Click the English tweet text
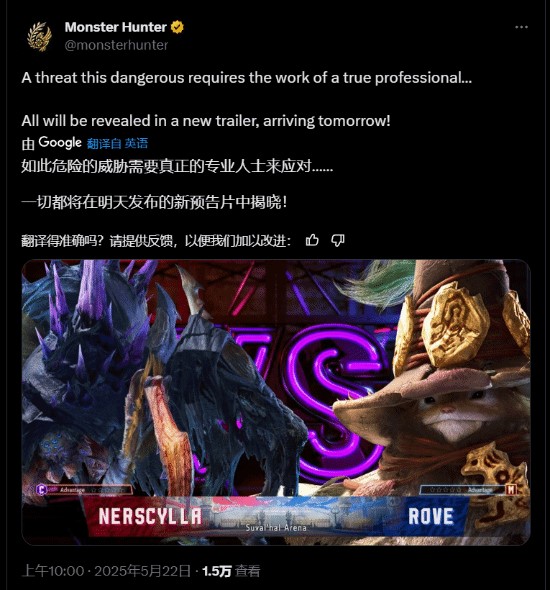550x590 pixels. pyautogui.click(x=247, y=99)
